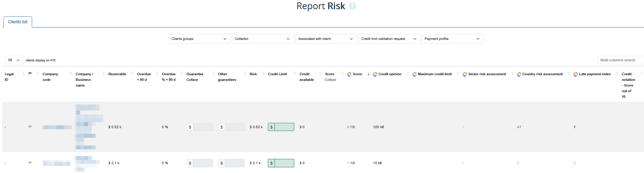Click the logo icon next to Maximum credit limit
The height and width of the screenshot is (173, 644).
pyautogui.click(x=415, y=74)
